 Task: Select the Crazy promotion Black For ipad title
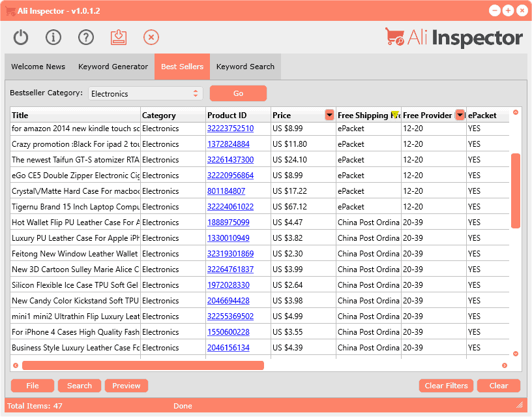coord(76,144)
